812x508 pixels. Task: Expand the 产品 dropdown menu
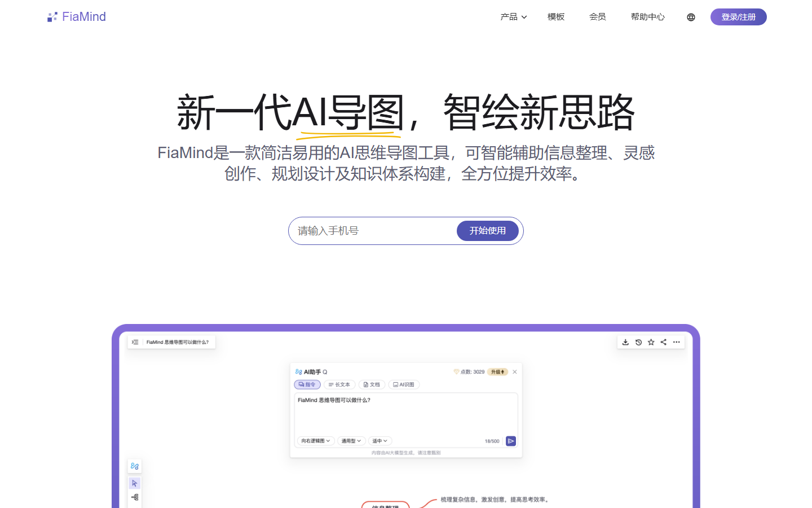[514, 17]
